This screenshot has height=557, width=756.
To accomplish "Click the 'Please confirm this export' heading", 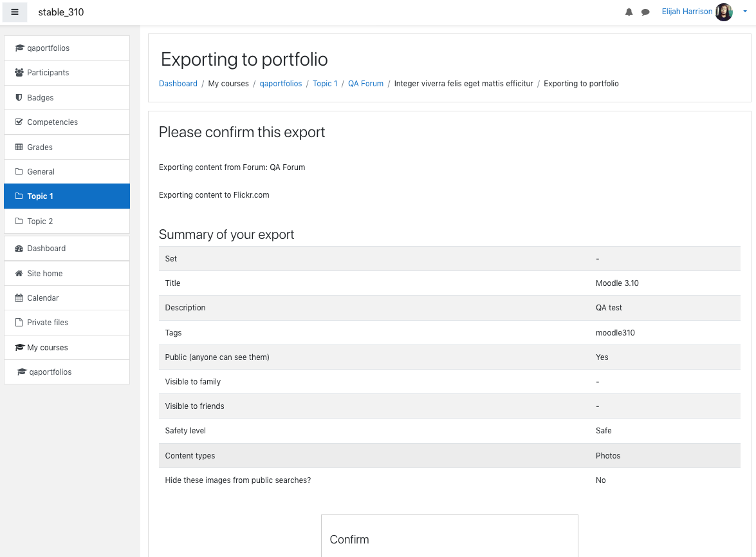I will pos(241,132).
